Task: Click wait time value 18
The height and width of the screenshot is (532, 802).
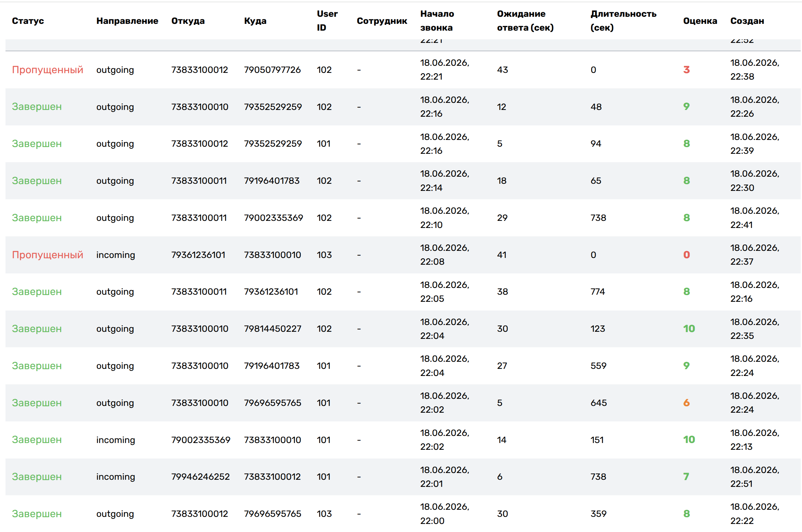Action: pos(501,181)
